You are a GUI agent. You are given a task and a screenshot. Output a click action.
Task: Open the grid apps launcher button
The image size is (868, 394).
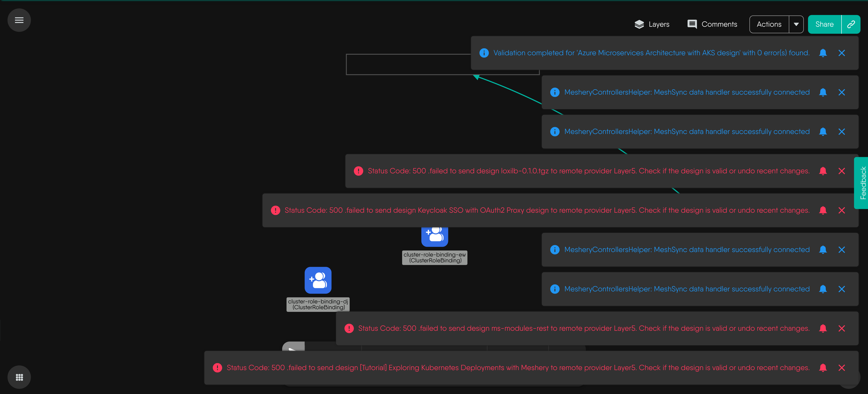coord(19,377)
